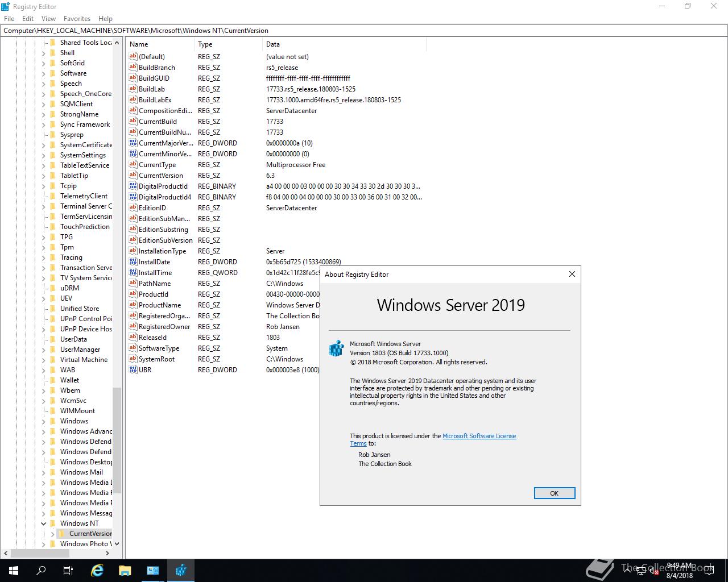Select the RegisteredOwner string icon
Screen dimensions: 728x582
(x=133, y=326)
